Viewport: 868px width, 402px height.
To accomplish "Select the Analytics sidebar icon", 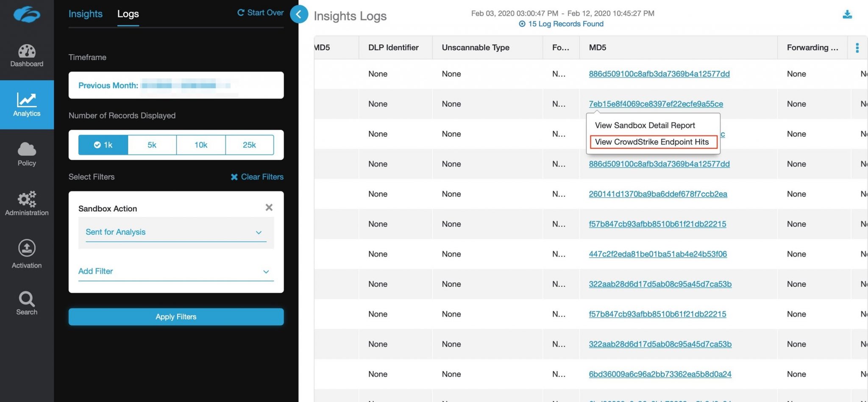I will tap(26, 104).
